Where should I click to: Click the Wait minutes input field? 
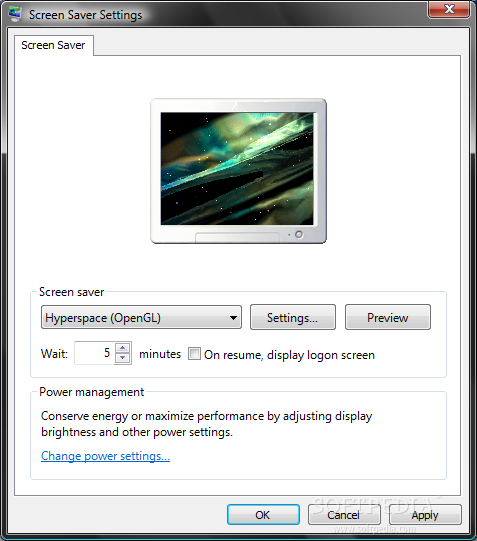click(95, 353)
